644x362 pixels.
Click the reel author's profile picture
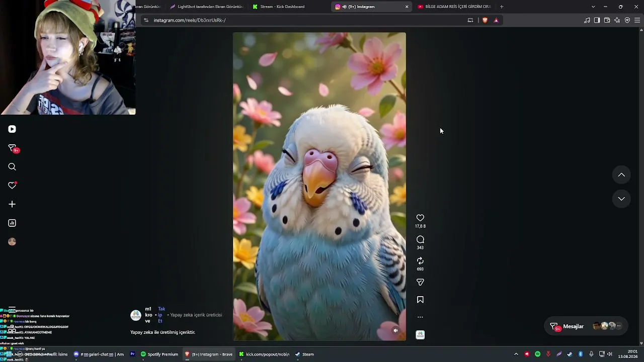coord(136,315)
